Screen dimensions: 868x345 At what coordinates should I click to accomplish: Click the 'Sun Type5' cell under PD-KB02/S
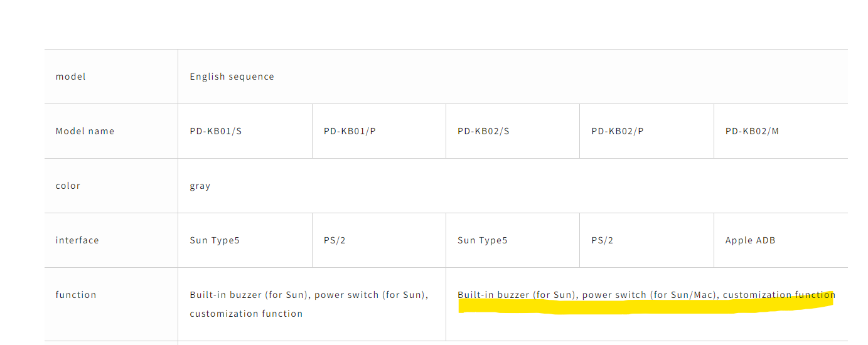(513, 240)
